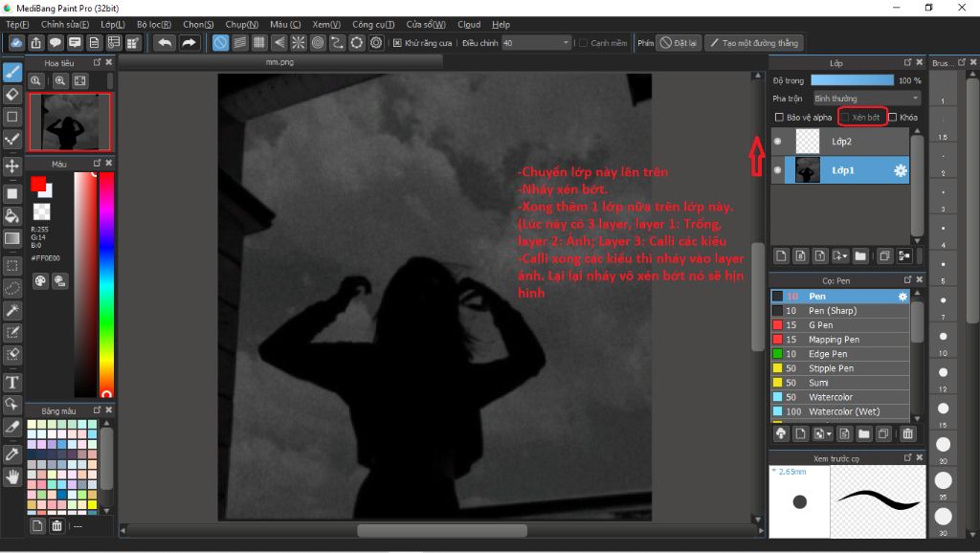Open the Bộ lọc filter menu
Image resolution: width=980 pixels, height=553 pixels.
click(x=154, y=24)
